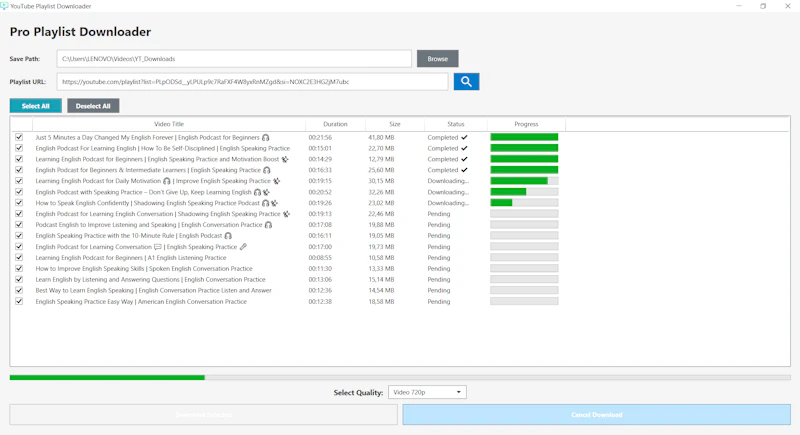The height and width of the screenshot is (435, 800).
Task: Click Browse to choose save folder
Action: tap(437, 59)
